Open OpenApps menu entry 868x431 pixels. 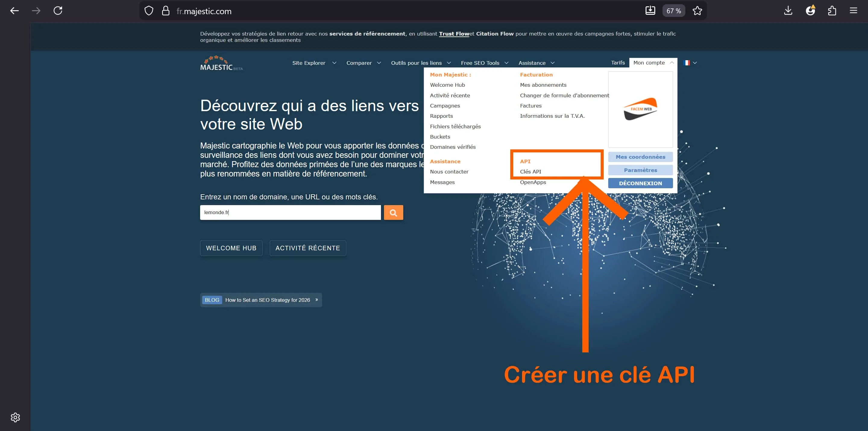point(533,182)
